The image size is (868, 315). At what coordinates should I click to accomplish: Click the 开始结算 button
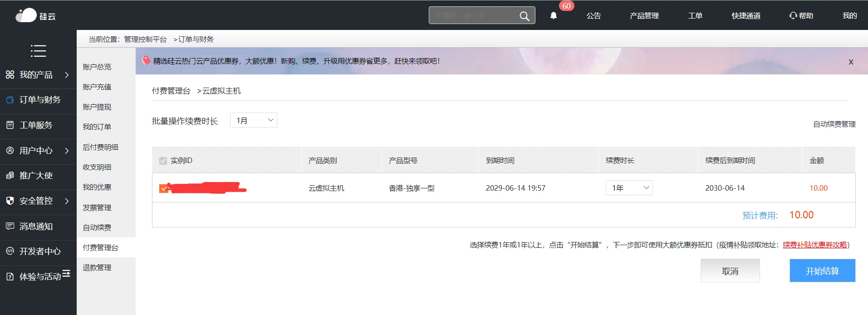coord(822,271)
